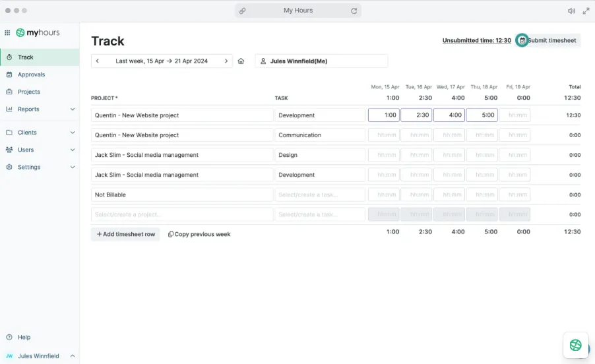Viewport: 595px width, 364px height.
Task: Click the 'Total' column header
Action: tap(575, 87)
